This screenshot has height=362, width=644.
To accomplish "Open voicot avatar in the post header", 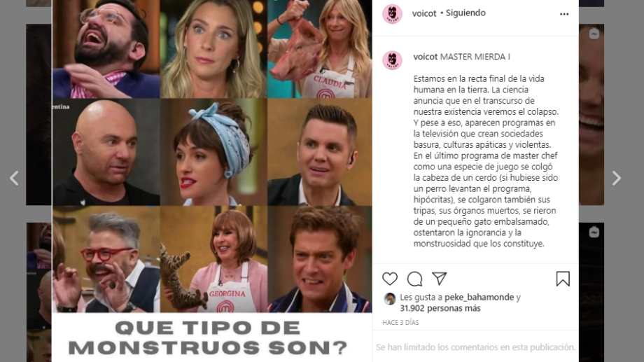I will (x=392, y=14).
